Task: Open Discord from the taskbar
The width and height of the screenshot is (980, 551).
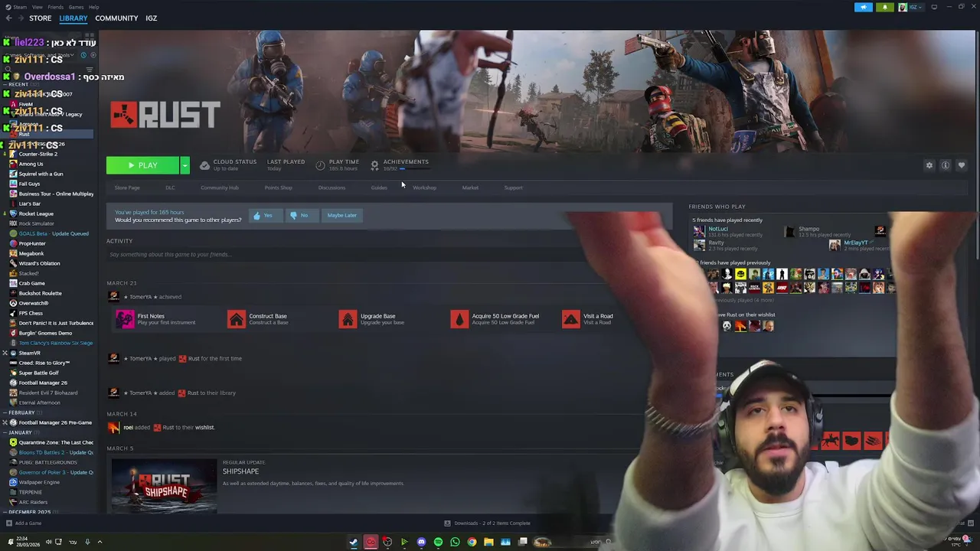Action: tap(421, 542)
